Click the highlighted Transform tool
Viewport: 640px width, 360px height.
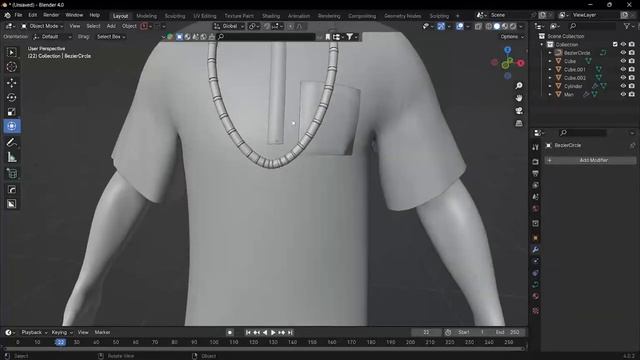[x=11, y=126]
